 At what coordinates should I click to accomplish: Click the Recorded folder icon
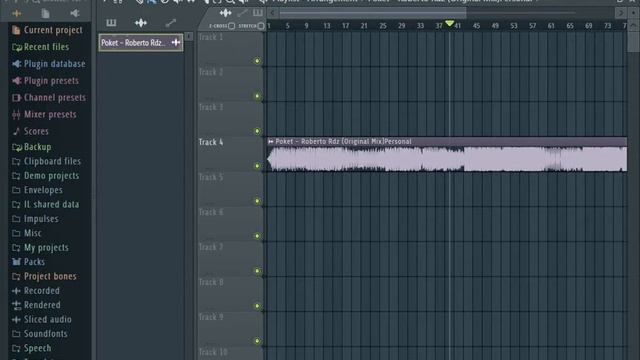(x=16, y=291)
